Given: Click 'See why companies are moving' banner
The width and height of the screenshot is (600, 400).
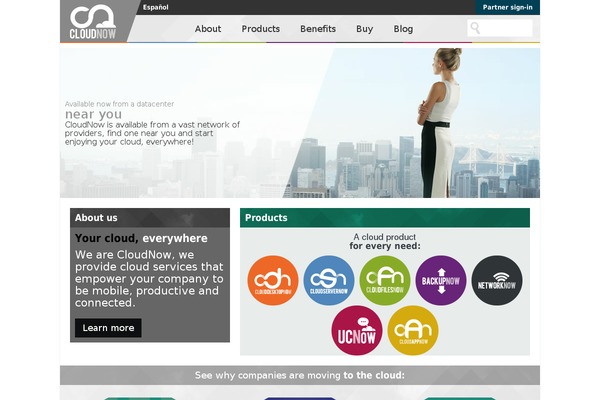Looking at the screenshot, I should tap(300, 375).
